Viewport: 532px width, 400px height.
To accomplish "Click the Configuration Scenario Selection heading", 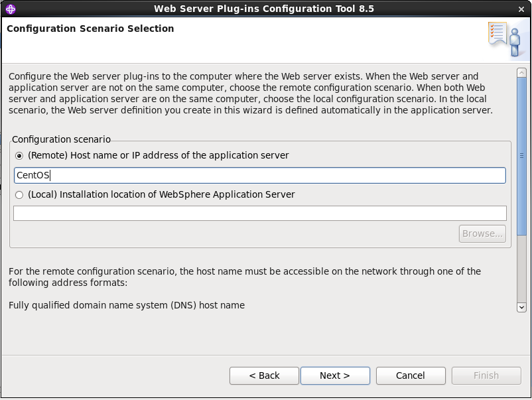I will [x=90, y=29].
